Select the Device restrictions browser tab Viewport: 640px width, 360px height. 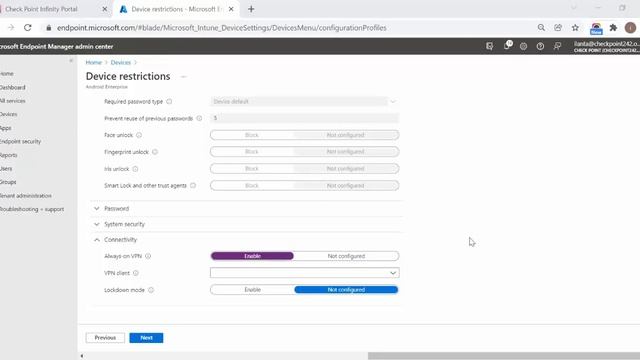[176, 9]
